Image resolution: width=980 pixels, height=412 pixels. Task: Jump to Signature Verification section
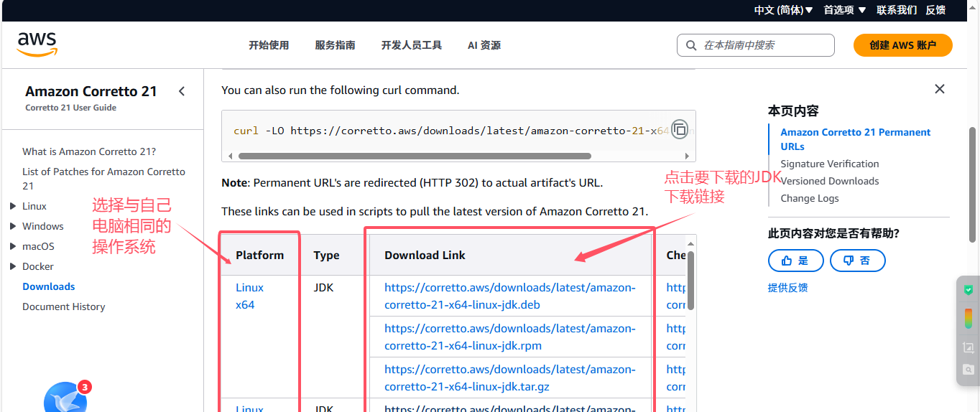pyautogui.click(x=830, y=164)
